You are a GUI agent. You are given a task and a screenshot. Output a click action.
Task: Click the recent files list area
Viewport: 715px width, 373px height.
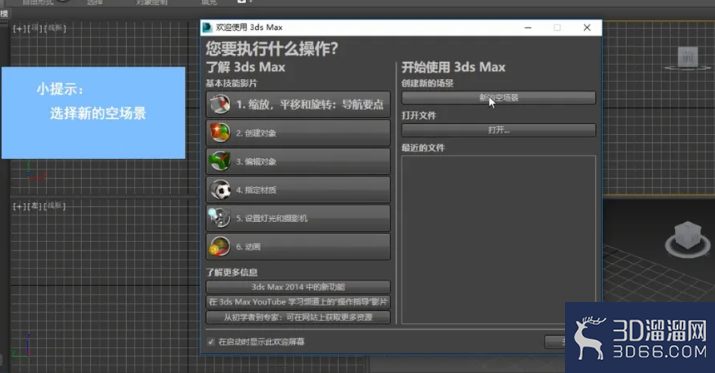pos(498,239)
